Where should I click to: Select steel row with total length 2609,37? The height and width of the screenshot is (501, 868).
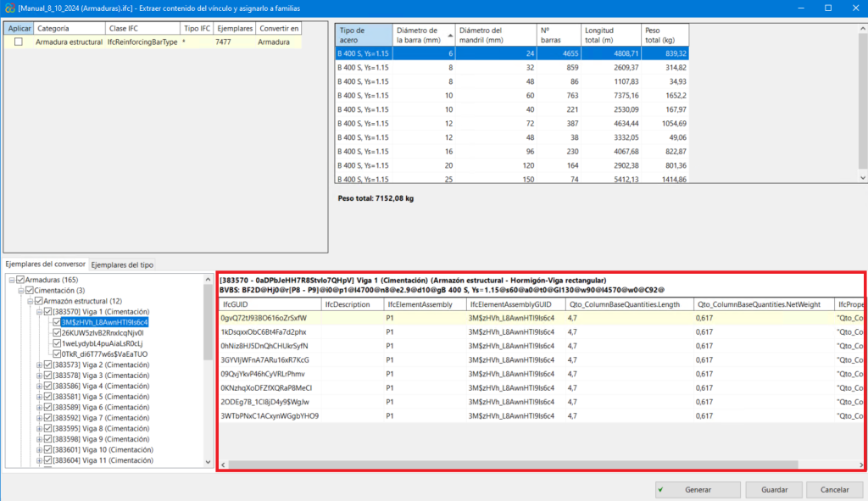point(512,68)
